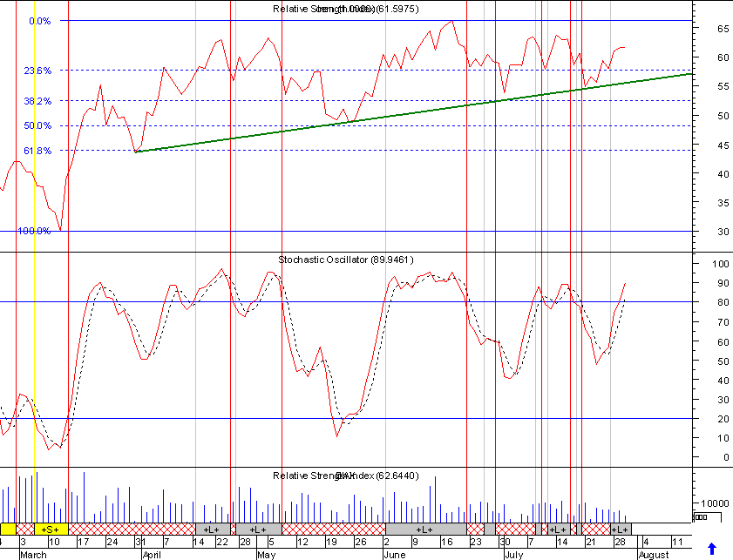Select the green rising trendline
This screenshot has height=560, width=733.
click(413, 112)
